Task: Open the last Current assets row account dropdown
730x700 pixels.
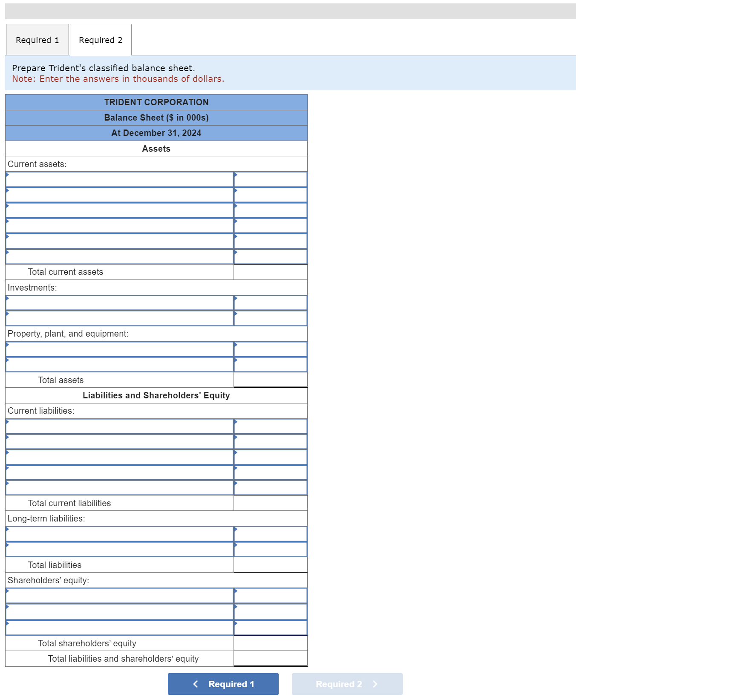Action: (119, 256)
